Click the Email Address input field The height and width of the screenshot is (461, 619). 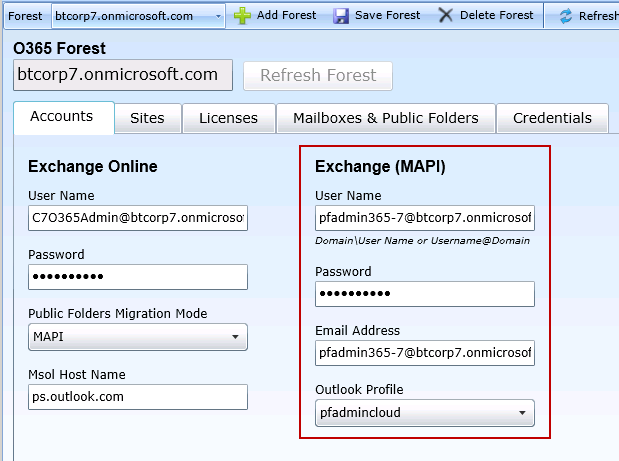pyautogui.click(x=424, y=353)
